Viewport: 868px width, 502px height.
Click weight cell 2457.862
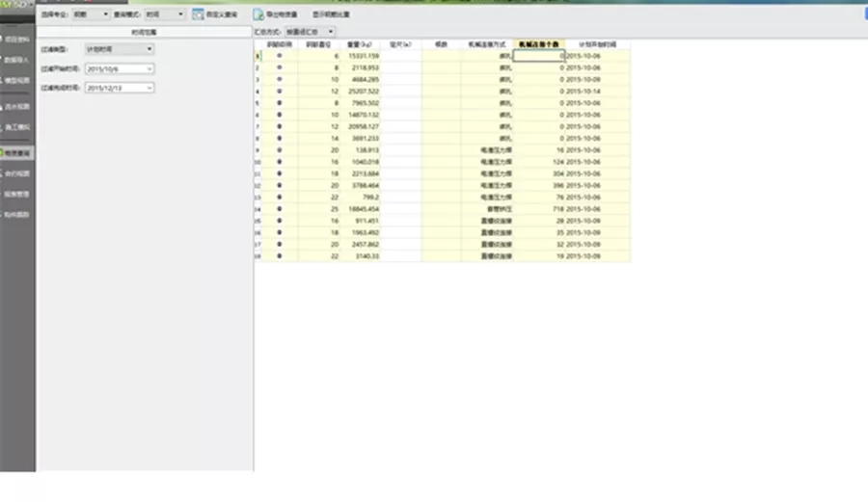click(x=360, y=245)
